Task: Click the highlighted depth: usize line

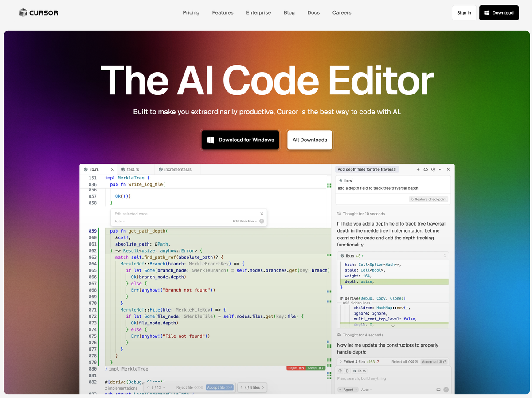Action: tap(395, 281)
